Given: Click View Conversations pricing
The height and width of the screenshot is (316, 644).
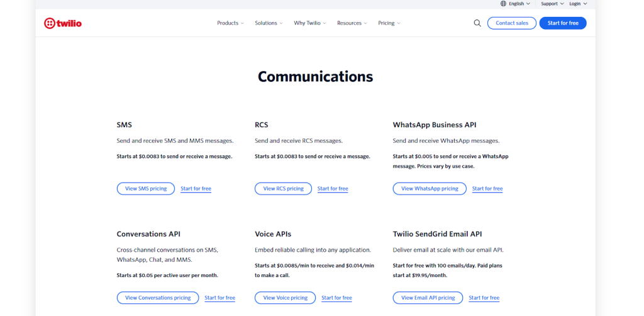Looking at the screenshot, I should [x=157, y=298].
